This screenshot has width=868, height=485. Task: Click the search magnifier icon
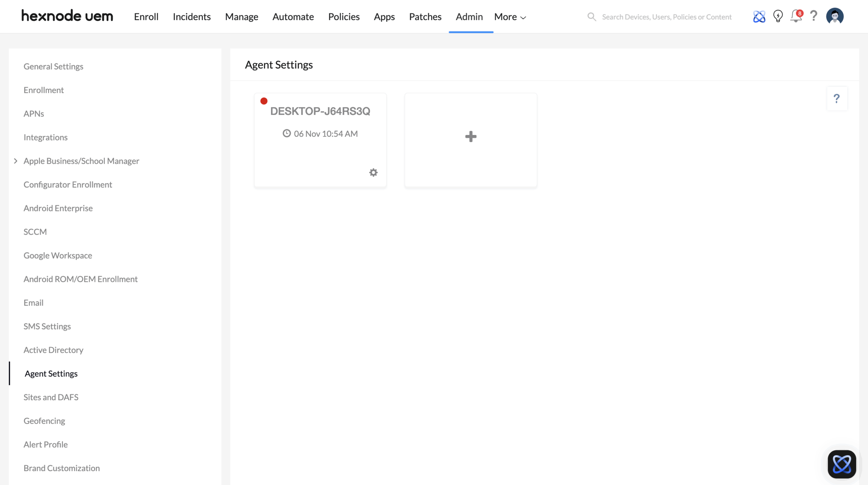(591, 17)
